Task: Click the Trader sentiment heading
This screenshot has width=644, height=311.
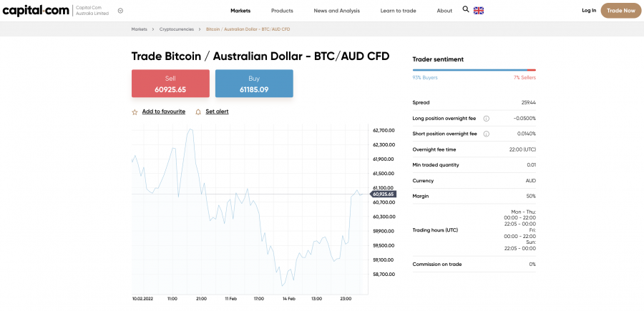Action: [x=438, y=59]
